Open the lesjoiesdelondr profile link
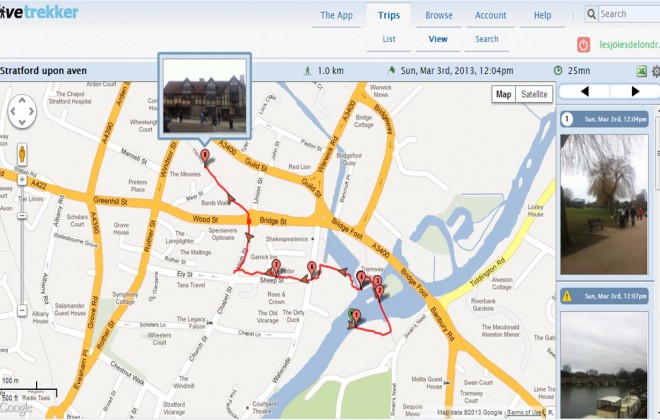Viewport: 660px width, 420px height. tap(629, 45)
